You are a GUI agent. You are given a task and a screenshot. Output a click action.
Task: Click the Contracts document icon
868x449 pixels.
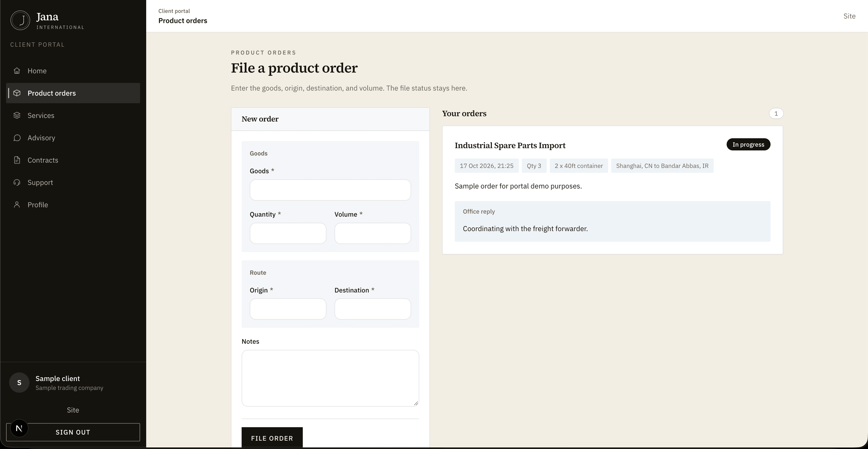coord(17,160)
